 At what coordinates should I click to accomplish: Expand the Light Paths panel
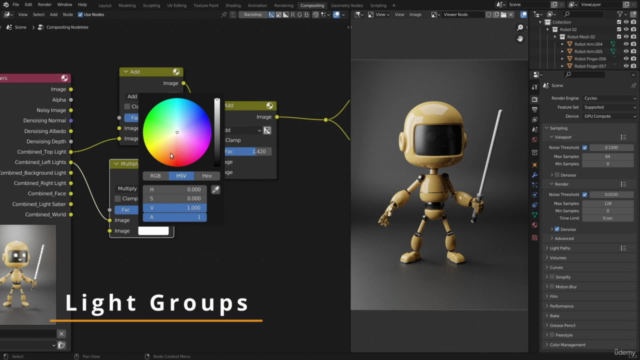(547, 248)
